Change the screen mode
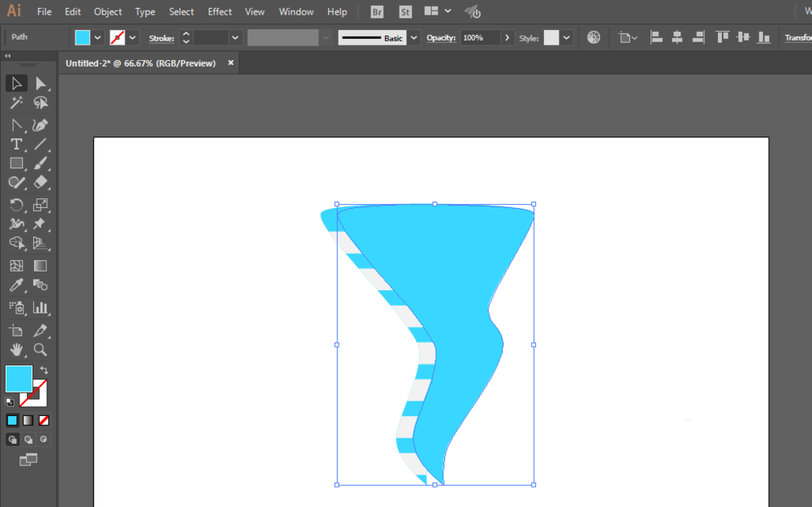This screenshot has width=812, height=507. pos(28,460)
